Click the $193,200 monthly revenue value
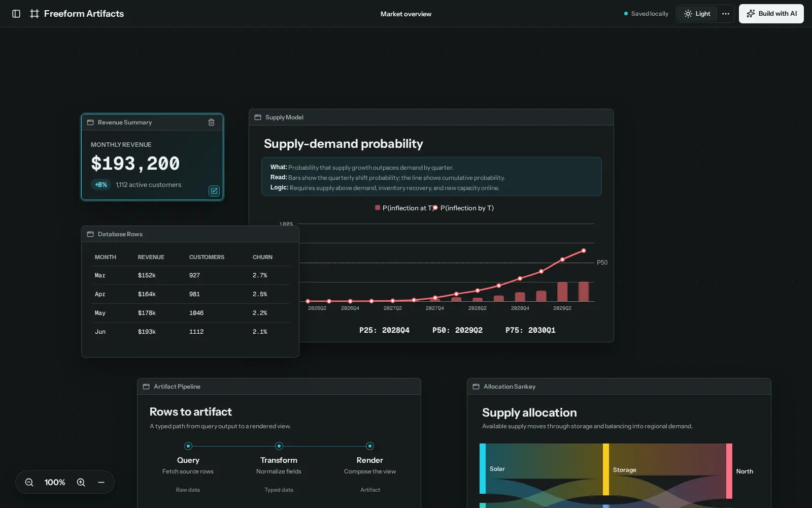Viewport: 812px width, 508px height. coord(136,164)
